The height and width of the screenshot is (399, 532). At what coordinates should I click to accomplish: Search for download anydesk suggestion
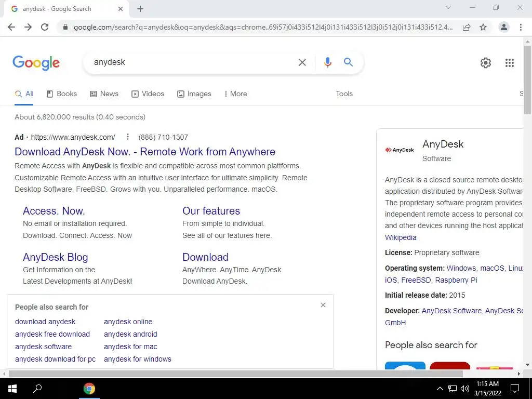click(45, 322)
